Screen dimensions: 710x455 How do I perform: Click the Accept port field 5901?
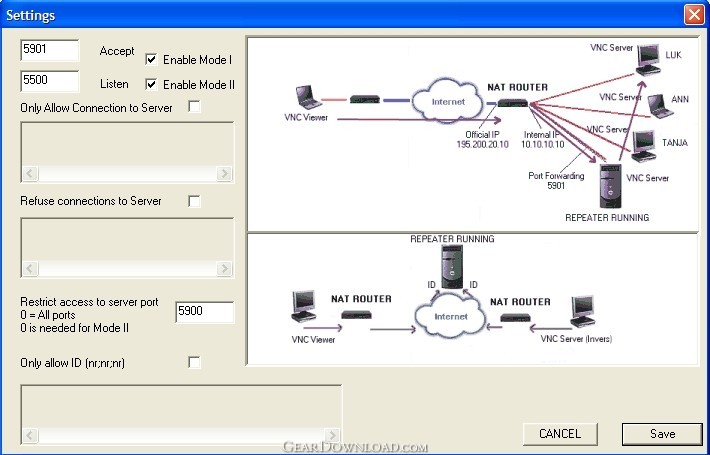click(50, 50)
